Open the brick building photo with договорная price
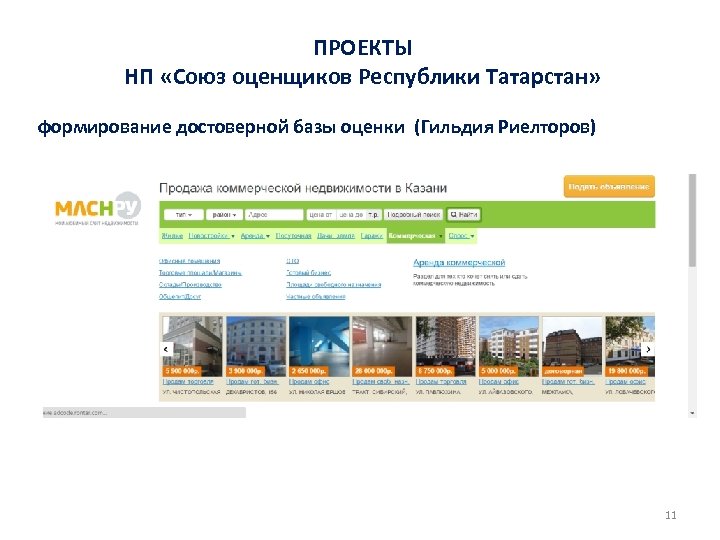Viewport: 720px width, 540px height. point(572,346)
